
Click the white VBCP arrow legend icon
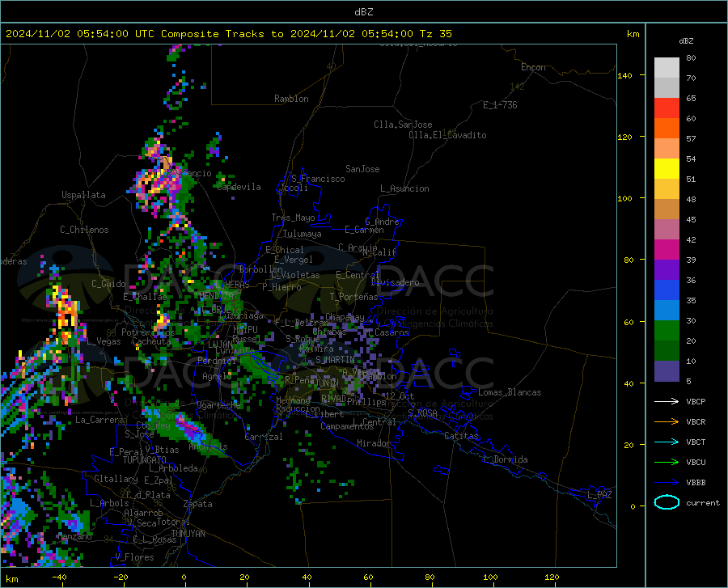[667, 401]
